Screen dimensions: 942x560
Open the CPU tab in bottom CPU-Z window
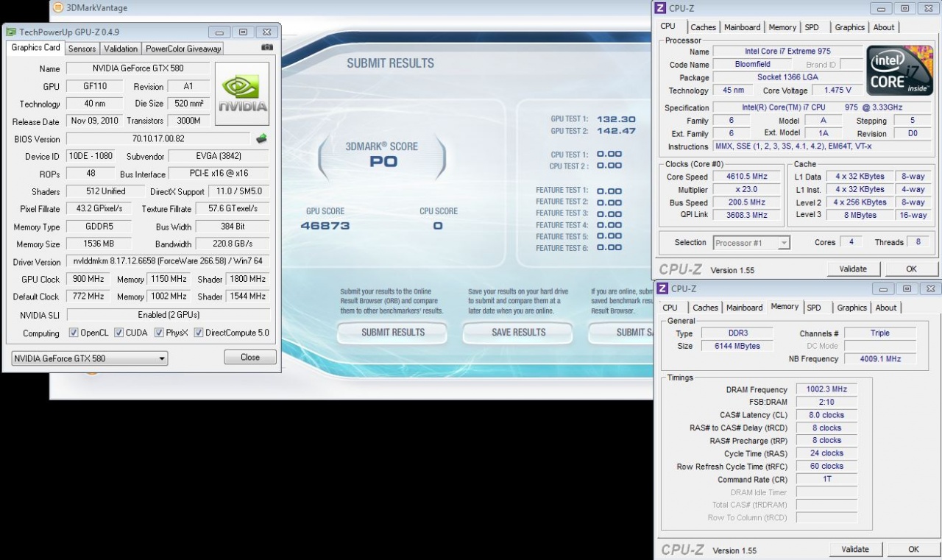click(670, 308)
